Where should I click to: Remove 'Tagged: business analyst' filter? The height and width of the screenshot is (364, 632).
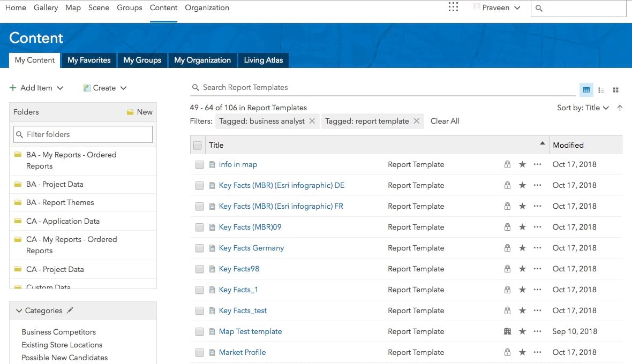312,121
